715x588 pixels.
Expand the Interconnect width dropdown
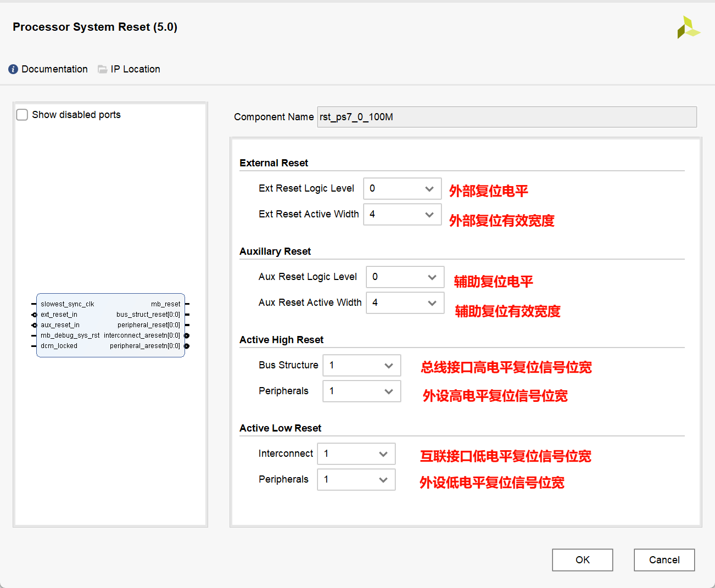(356, 453)
